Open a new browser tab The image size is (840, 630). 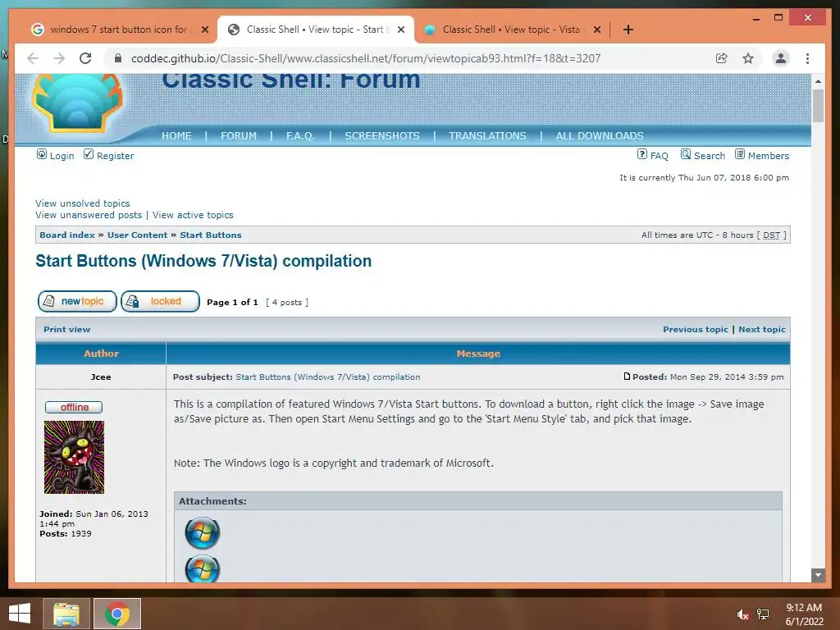pyautogui.click(x=628, y=30)
